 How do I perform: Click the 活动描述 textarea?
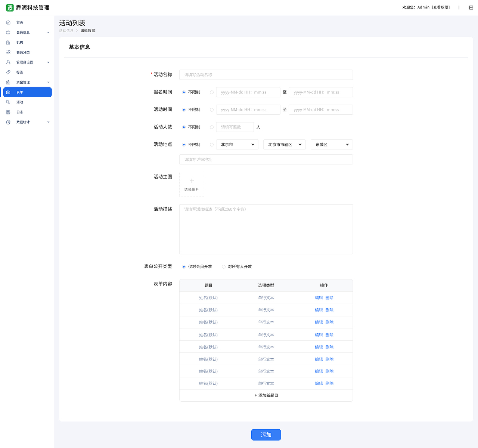pyautogui.click(x=266, y=229)
